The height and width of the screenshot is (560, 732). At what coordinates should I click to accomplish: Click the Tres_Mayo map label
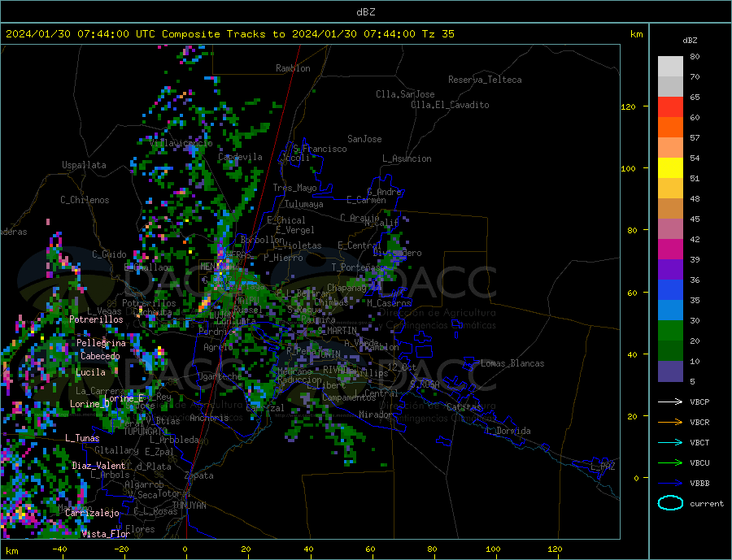coord(294,188)
